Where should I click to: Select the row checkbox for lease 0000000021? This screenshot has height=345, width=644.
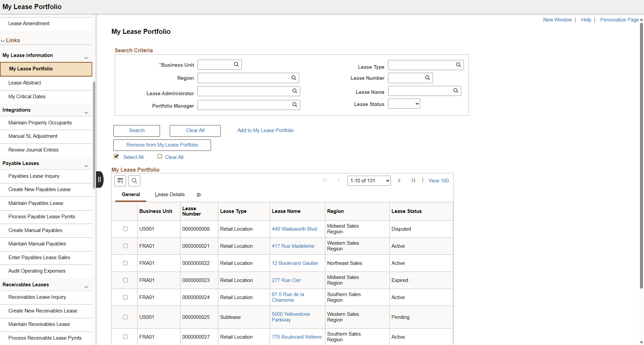pyautogui.click(x=125, y=246)
